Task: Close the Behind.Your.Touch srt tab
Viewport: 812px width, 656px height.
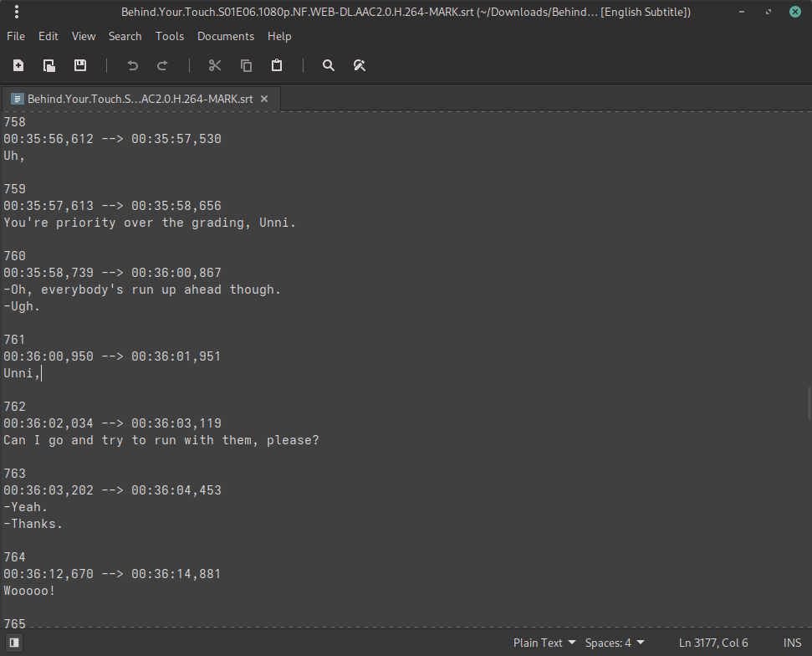Action: click(x=264, y=99)
